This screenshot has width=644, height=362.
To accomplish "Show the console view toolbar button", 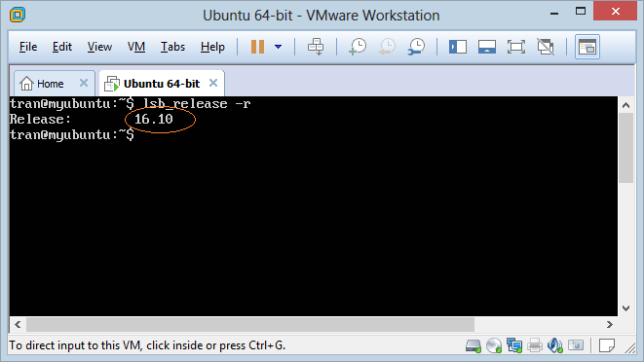I will point(587,47).
